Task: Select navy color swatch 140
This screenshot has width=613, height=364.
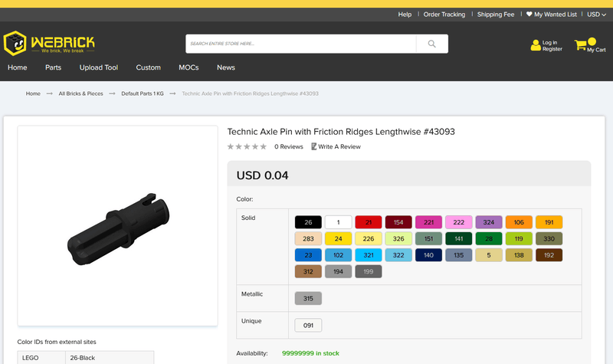Action: coord(428,255)
